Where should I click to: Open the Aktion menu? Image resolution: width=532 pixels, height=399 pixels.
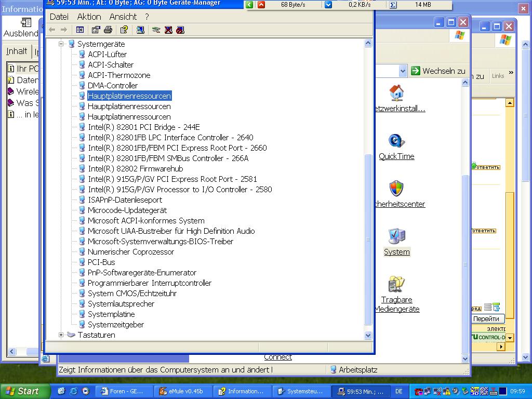click(89, 17)
